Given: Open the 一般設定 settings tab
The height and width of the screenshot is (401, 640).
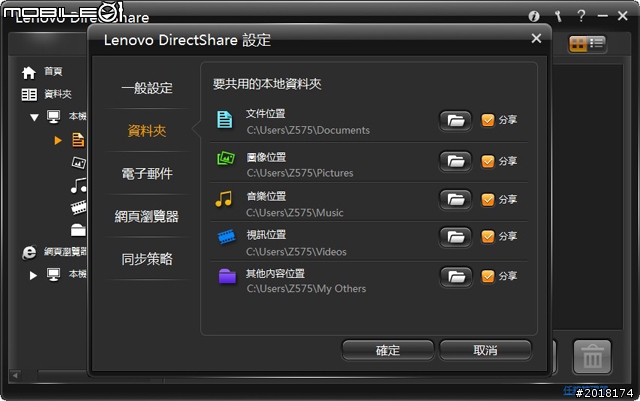Looking at the screenshot, I should (x=147, y=88).
